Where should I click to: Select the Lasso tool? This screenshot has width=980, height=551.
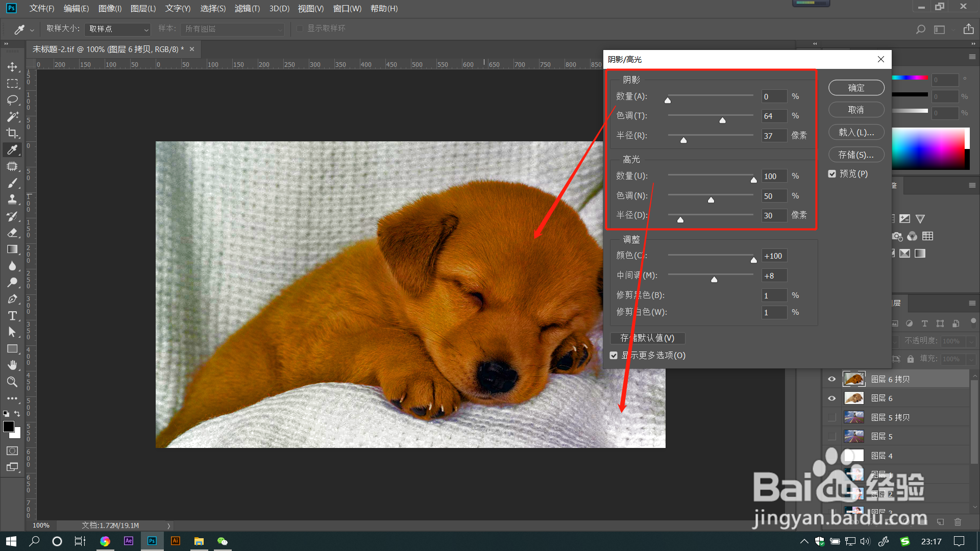click(12, 100)
